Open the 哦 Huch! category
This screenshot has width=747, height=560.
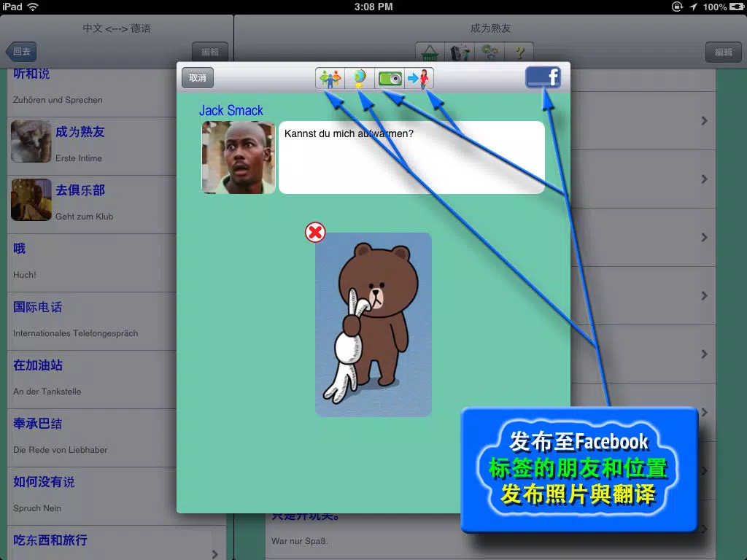point(92,262)
